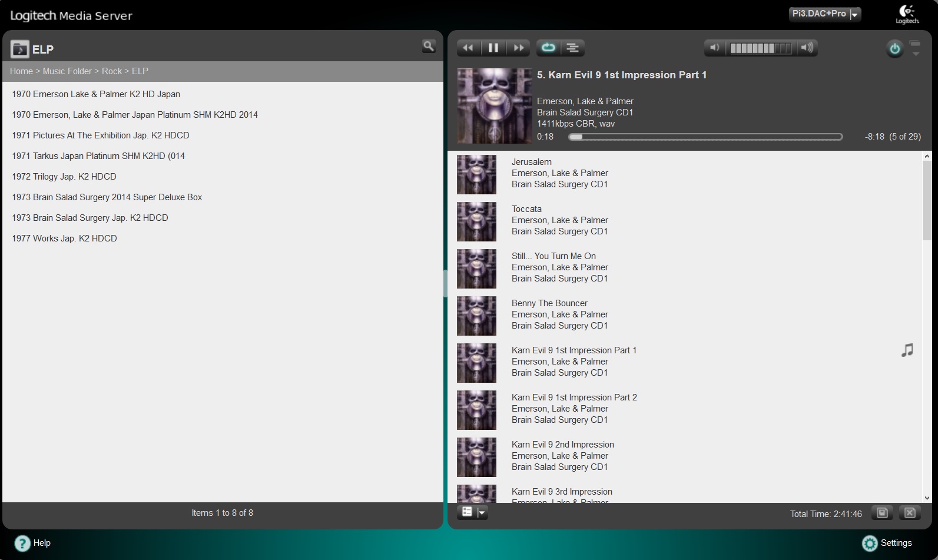Click the Logitech logo
The height and width of the screenshot is (560, 938).
point(907,15)
